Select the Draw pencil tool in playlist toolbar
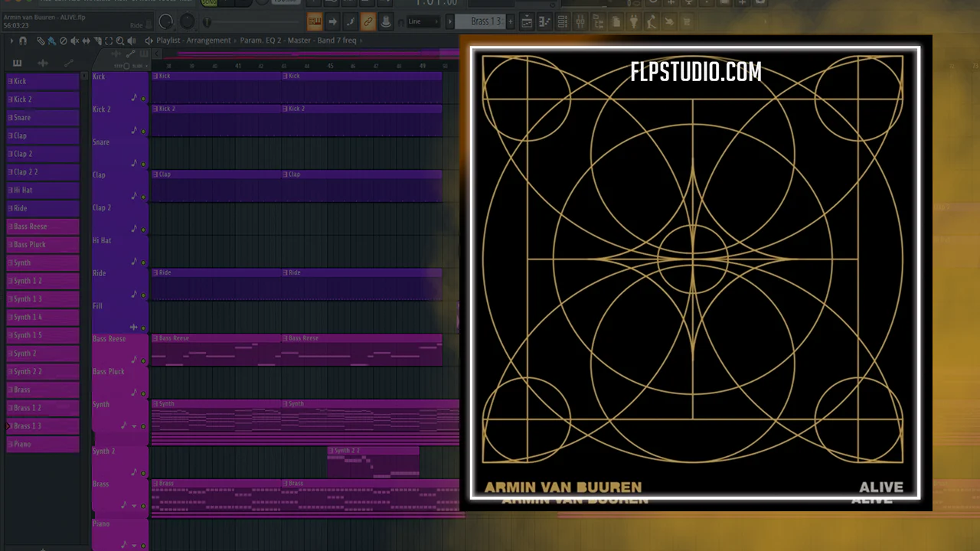The image size is (980, 551). point(41,41)
